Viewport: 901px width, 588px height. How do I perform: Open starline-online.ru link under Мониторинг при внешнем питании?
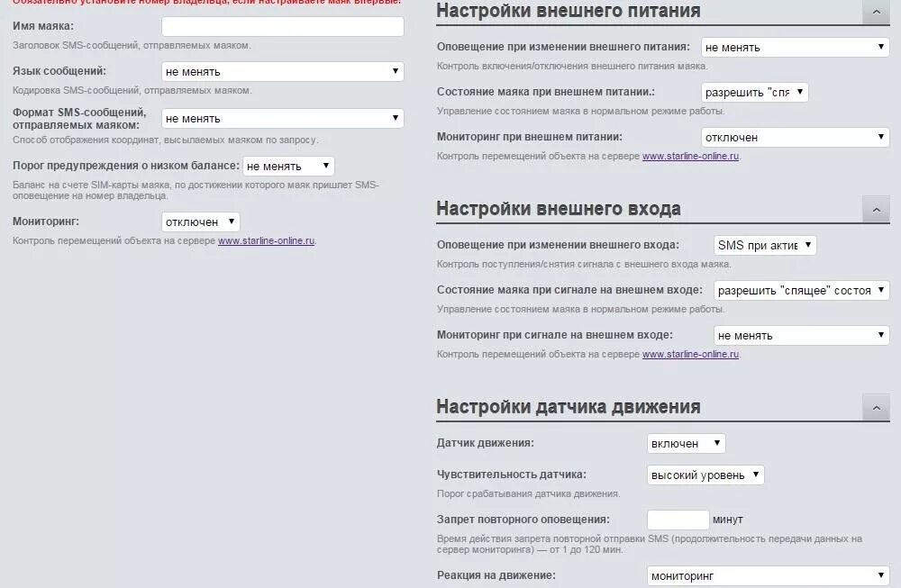pyautogui.click(x=690, y=156)
